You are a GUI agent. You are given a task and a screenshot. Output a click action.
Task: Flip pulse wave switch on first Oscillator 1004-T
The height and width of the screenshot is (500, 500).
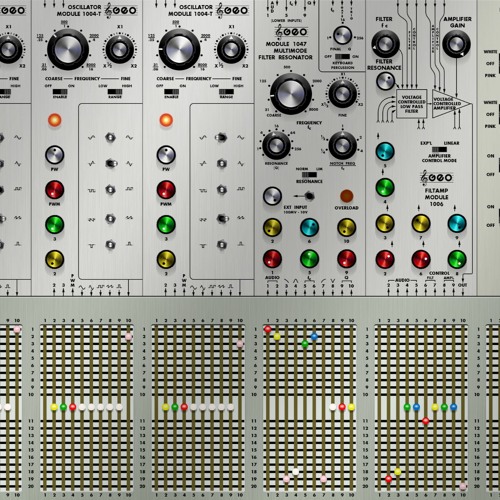point(110,245)
